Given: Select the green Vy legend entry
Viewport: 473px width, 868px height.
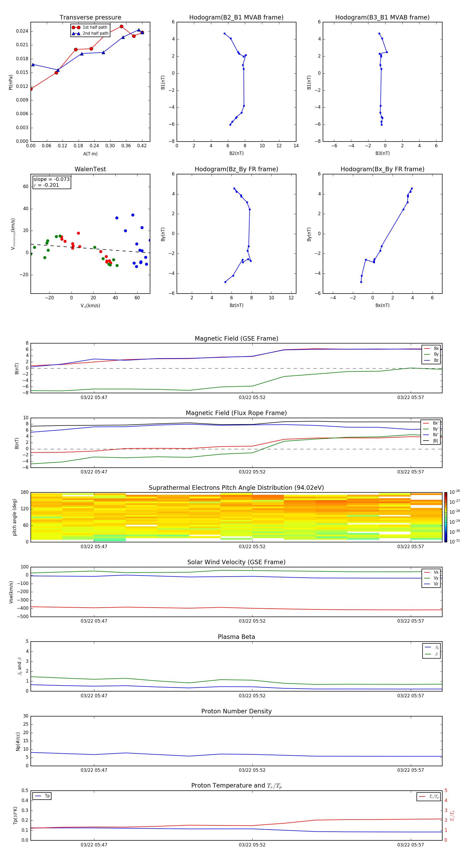Looking at the screenshot, I should pyautogui.click(x=431, y=578).
